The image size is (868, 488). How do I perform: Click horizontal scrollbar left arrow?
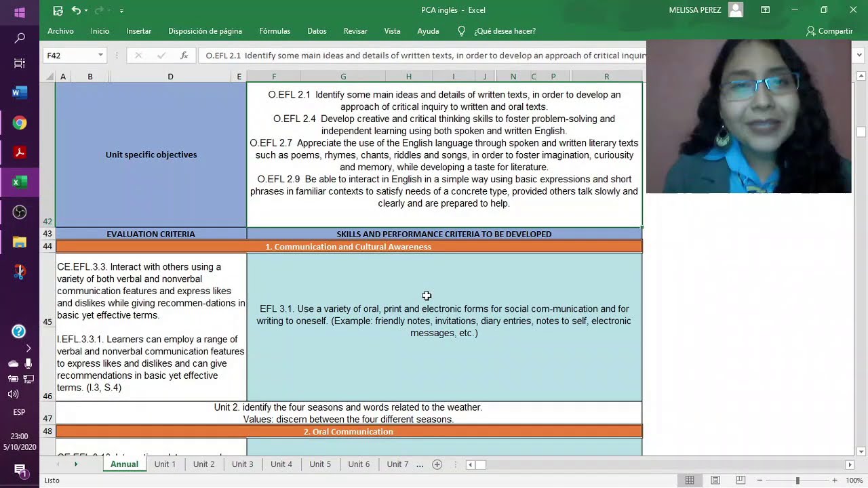click(x=470, y=465)
